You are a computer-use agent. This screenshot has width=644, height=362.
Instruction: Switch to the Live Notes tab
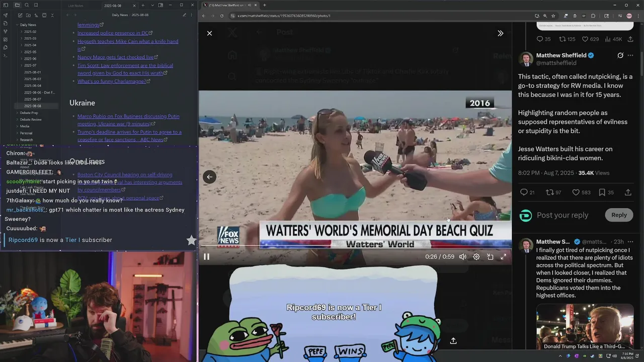(x=76, y=6)
